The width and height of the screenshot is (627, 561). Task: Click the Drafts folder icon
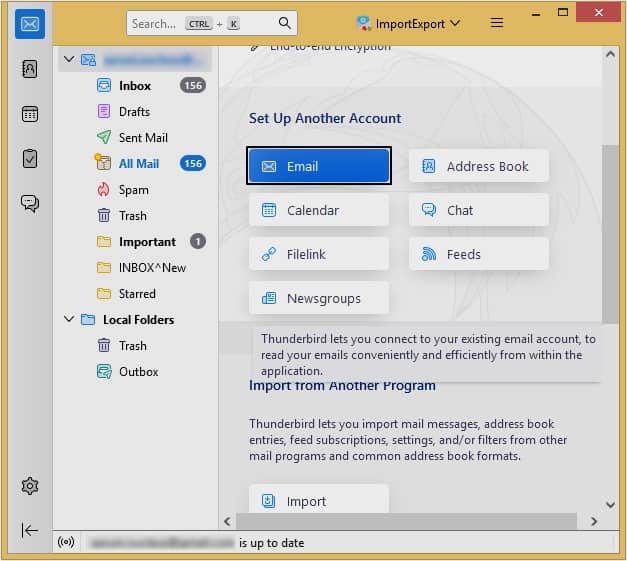pyautogui.click(x=104, y=112)
